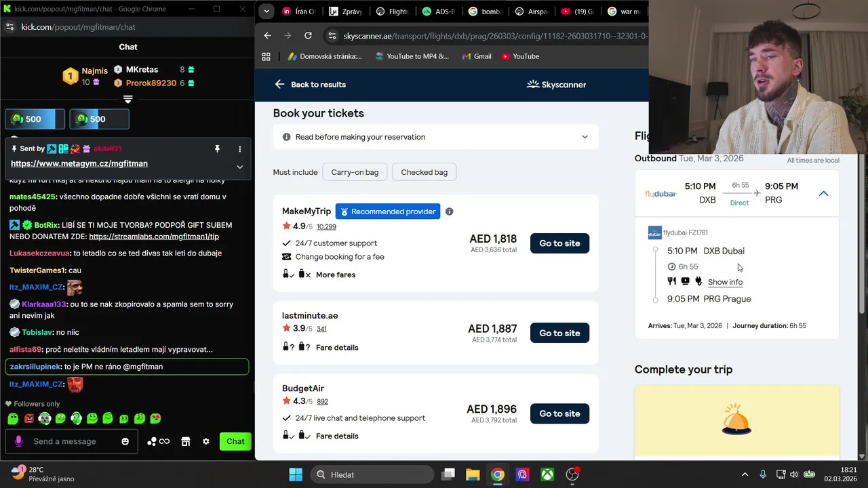Collapse the flydubai outbound flight details
Viewport: 868px width, 488px height.
coord(823,194)
